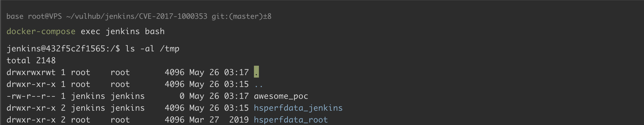
Task: Click the ~/vulhub/jenkins/CVE-2017-1000353 path
Action: (x=137, y=17)
